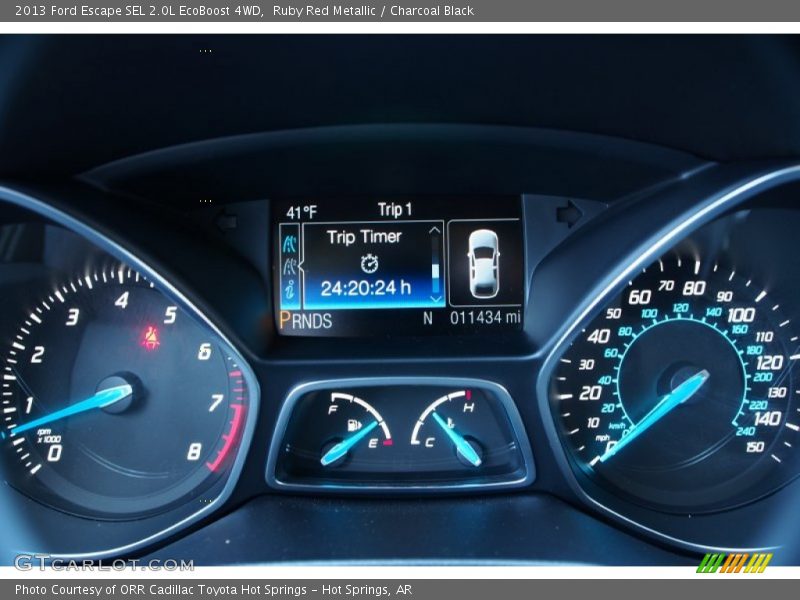
Task: Click the 80 mph mark on speedometer
Action: click(694, 288)
